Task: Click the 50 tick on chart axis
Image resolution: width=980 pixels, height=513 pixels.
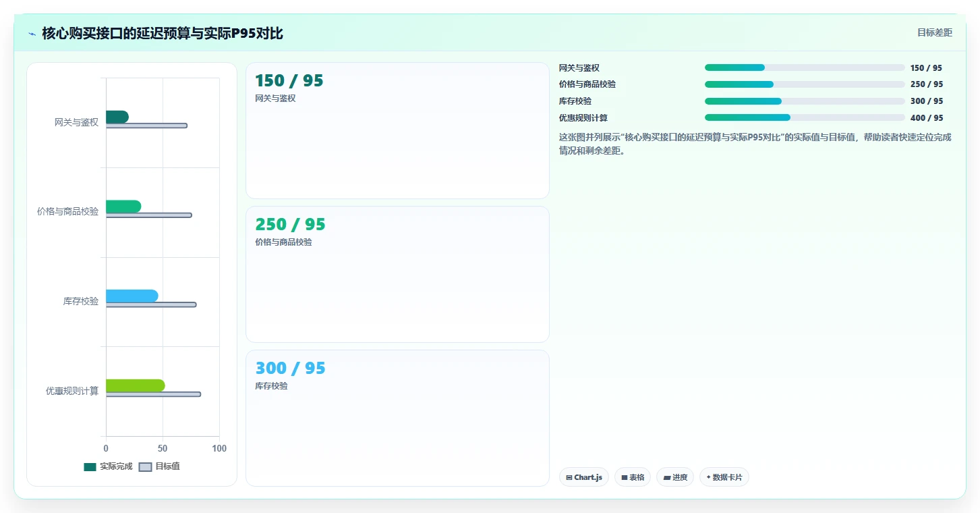Action: (x=163, y=448)
